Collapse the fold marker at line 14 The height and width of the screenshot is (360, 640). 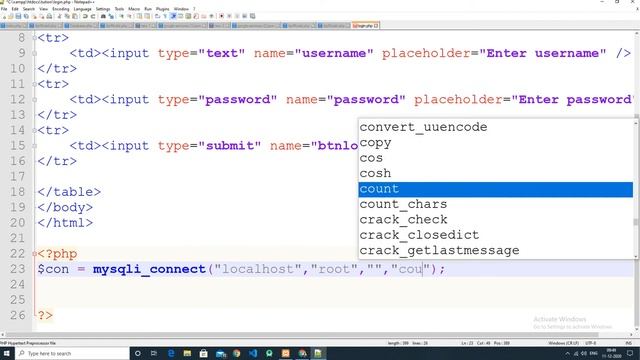[34, 130]
